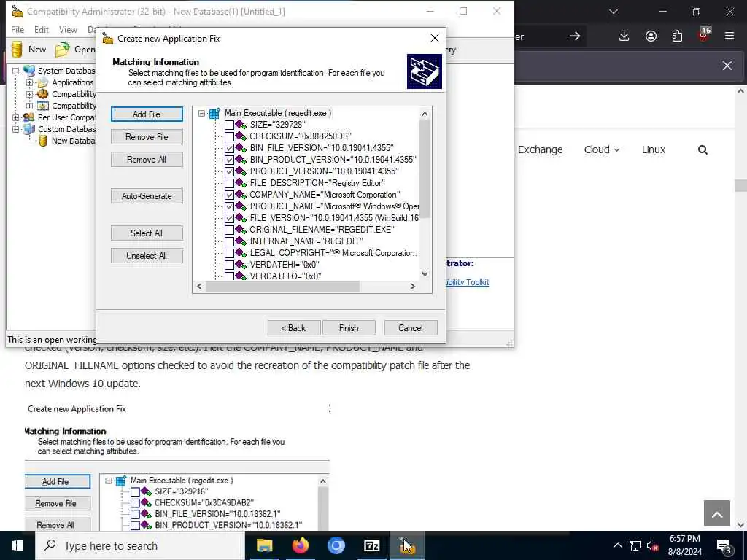Check the SIZE="329728" attribute checkbox

pos(229,125)
